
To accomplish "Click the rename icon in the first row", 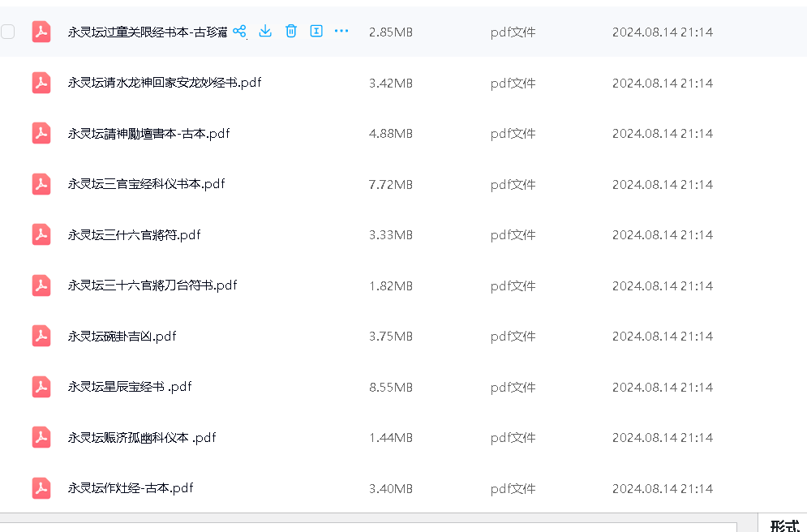I will 316,32.
